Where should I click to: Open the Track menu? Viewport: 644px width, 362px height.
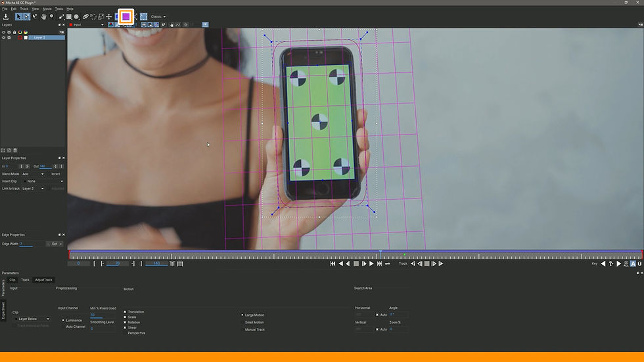[24, 9]
